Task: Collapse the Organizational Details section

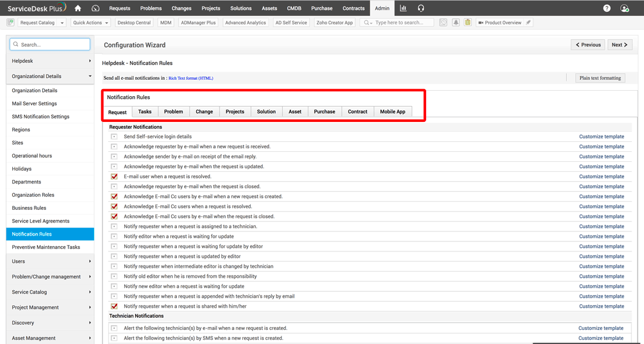Action: point(50,76)
